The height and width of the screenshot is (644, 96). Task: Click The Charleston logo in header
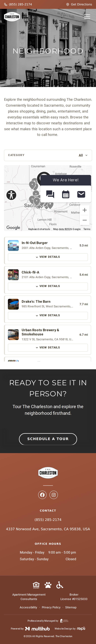click(12, 17)
